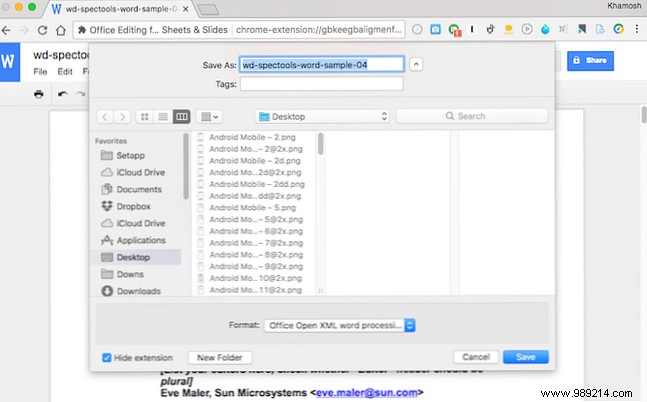Click the browser back arrow
The height and width of the screenshot is (402, 647).
click(6, 30)
